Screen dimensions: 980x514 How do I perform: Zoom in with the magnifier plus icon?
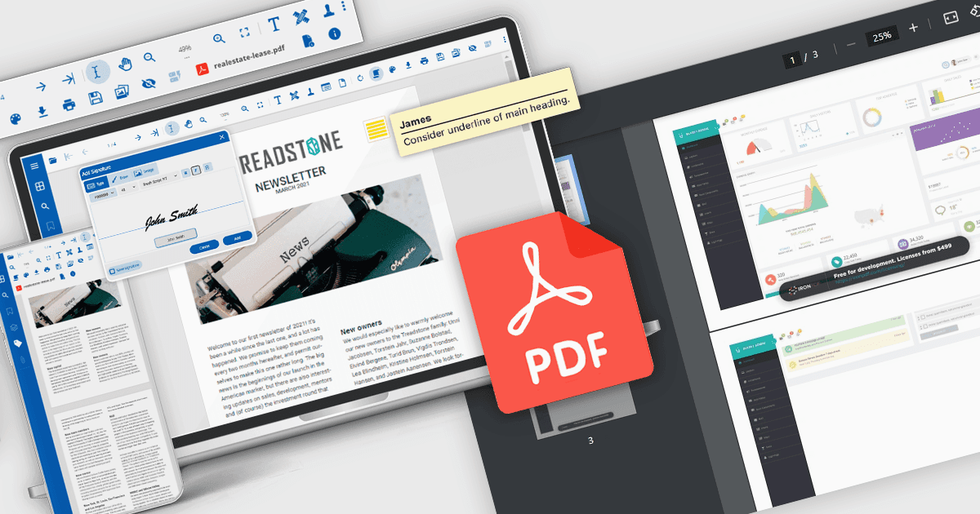219,38
